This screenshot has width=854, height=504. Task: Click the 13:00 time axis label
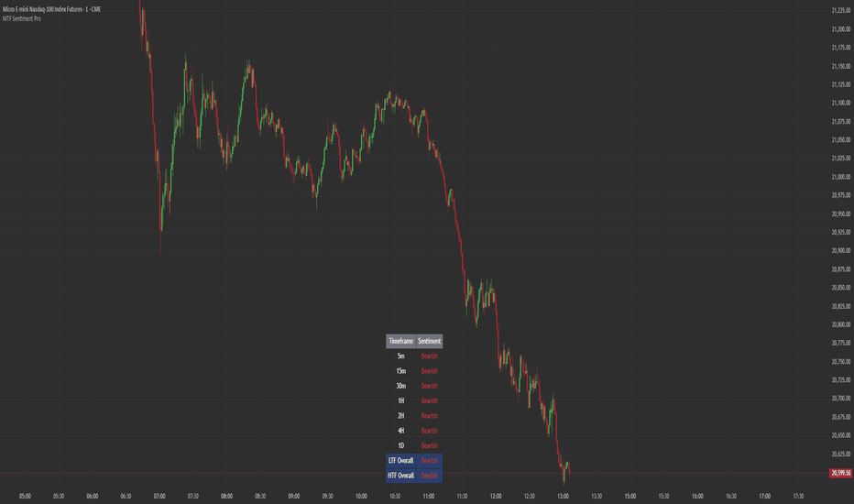[x=564, y=497]
